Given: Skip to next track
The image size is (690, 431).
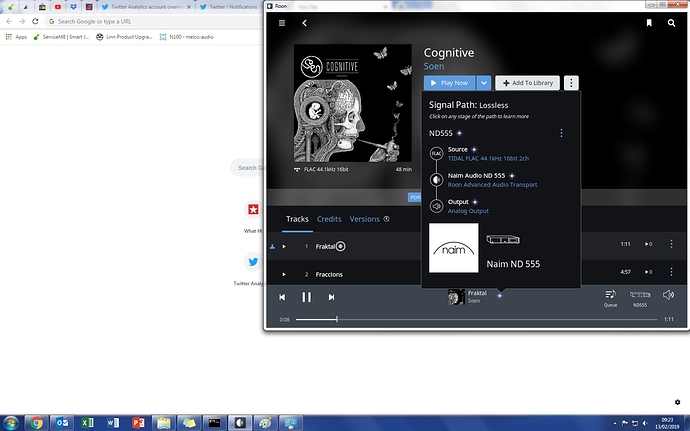Looking at the screenshot, I should [331, 297].
